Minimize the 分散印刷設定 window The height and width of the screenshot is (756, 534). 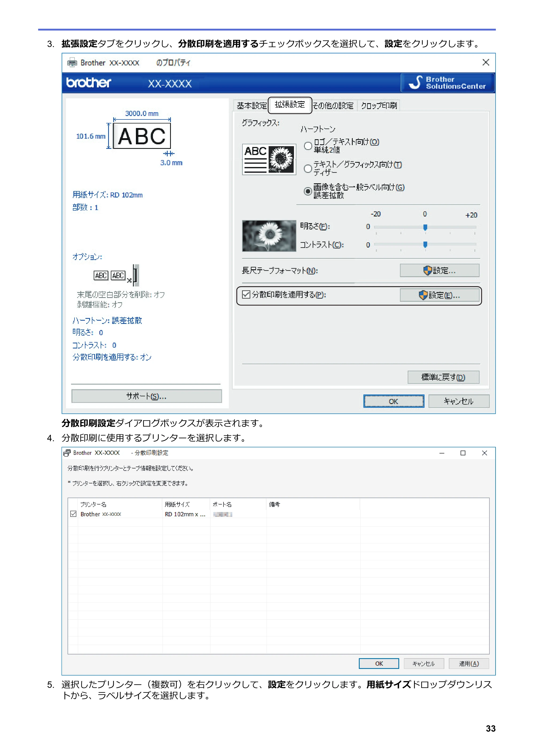coord(442,453)
